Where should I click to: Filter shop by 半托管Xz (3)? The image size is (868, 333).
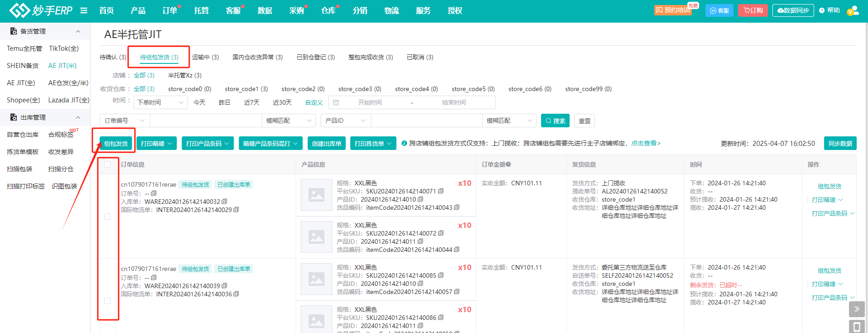(185, 75)
